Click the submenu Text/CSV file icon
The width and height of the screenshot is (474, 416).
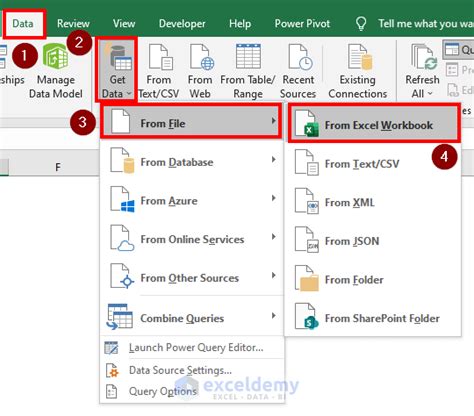[x=307, y=163]
